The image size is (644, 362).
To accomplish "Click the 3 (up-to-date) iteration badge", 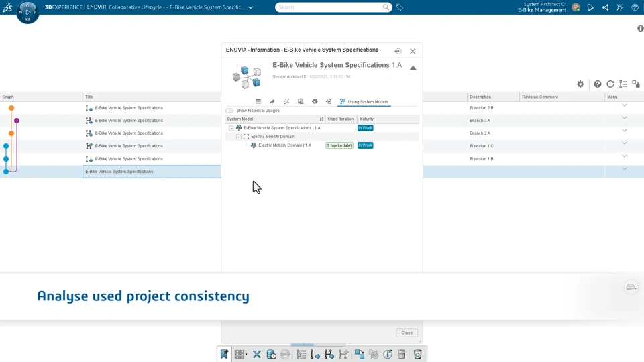I will point(339,145).
